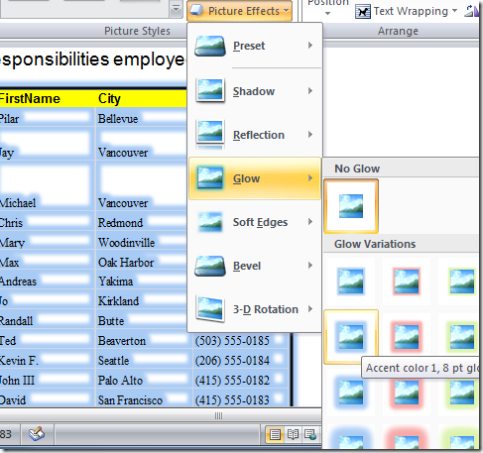Click the Bevel effect icon
This screenshot has height=453, width=483.
pos(210,266)
